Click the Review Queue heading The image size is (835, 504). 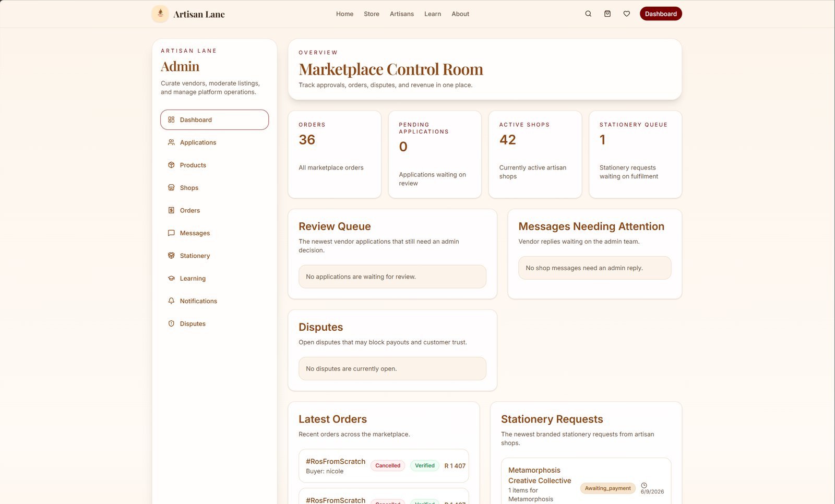coord(335,226)
